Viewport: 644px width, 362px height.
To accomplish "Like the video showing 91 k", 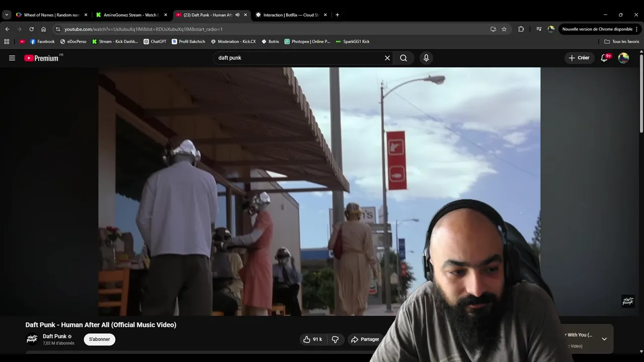I will click(x=312, y=339).
